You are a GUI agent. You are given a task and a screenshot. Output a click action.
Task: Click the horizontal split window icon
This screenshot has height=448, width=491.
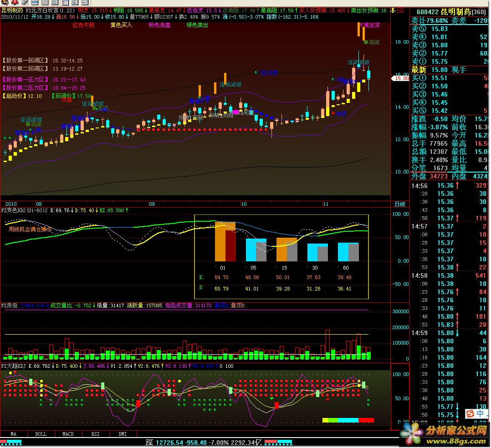coord(35,2)
